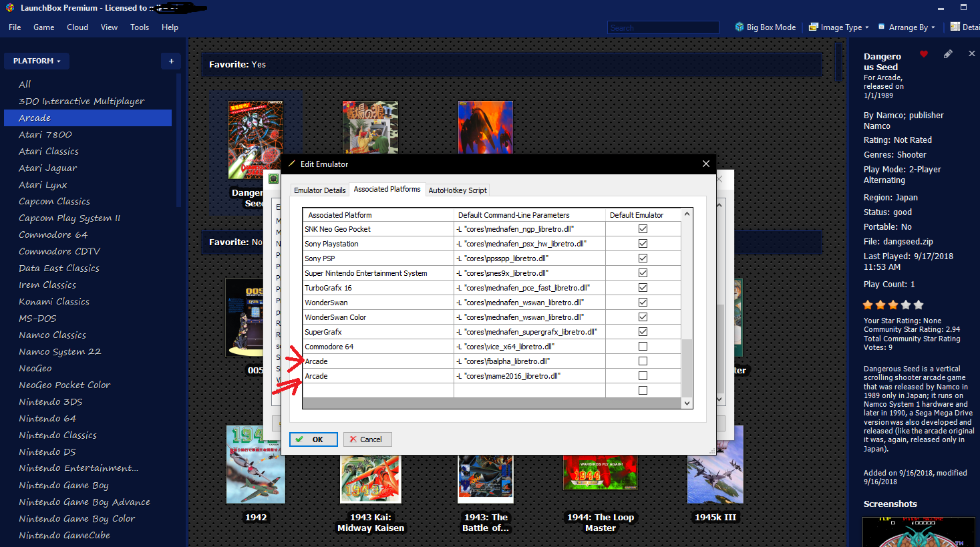Click the Search input field
Image resolution: width=980 pixels, height=547 pixels.
[663, 27]
